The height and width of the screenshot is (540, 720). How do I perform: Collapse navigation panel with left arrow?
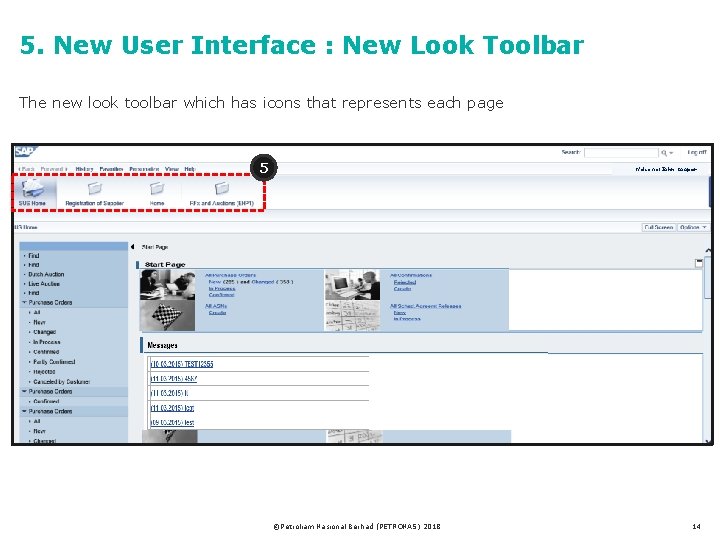pyautogui.click(x=133, y=247)
